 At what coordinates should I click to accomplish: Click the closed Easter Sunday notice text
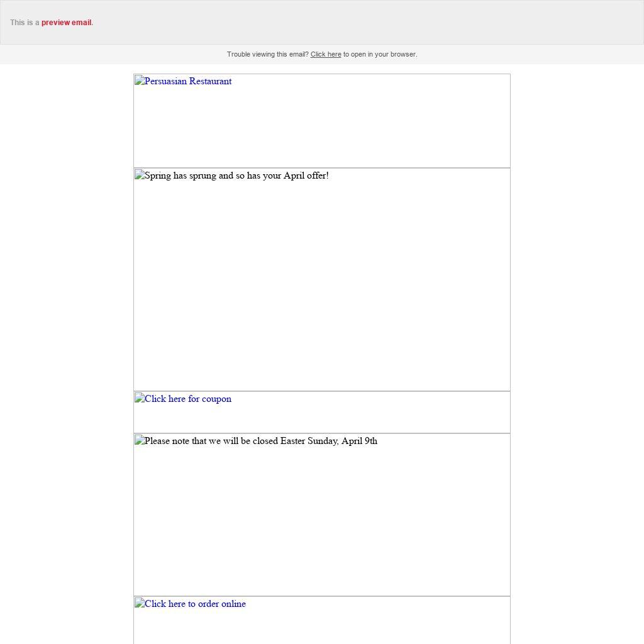point(260,441)
